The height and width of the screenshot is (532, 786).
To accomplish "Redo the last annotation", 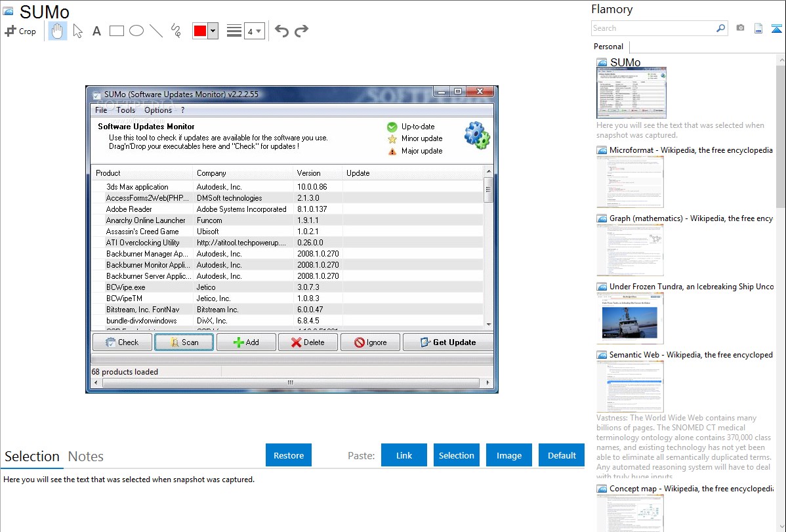I will (301, 31).
